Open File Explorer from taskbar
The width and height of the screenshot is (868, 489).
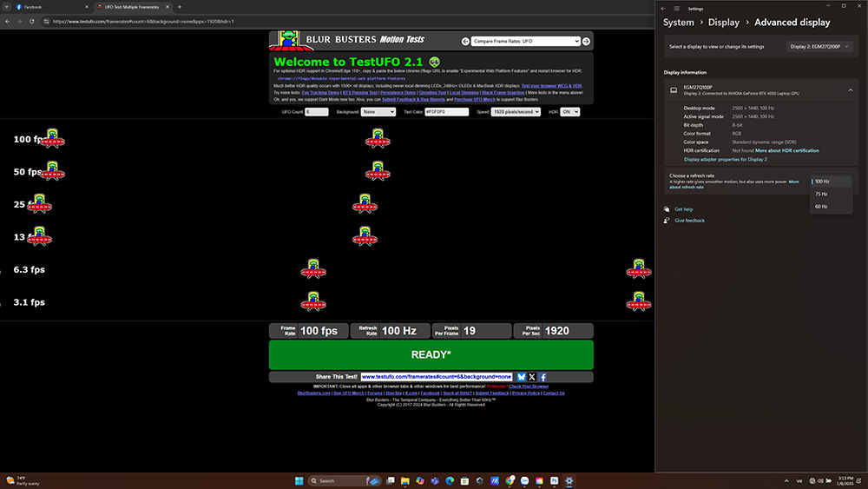[405, 480]
